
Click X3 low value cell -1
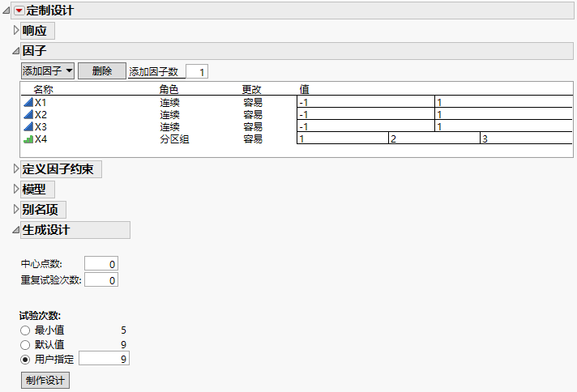pyautogui.click(x=365, y=126)
